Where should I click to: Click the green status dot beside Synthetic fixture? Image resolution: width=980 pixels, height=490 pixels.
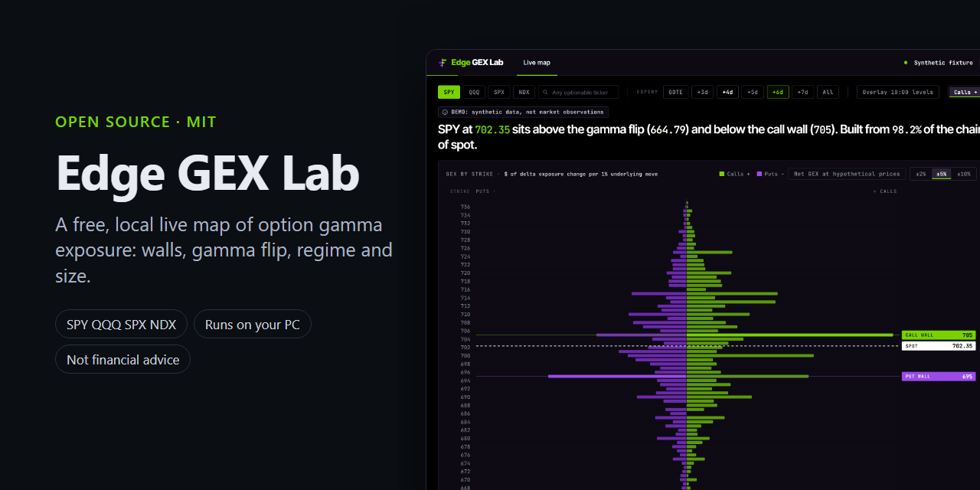point(906,63)
